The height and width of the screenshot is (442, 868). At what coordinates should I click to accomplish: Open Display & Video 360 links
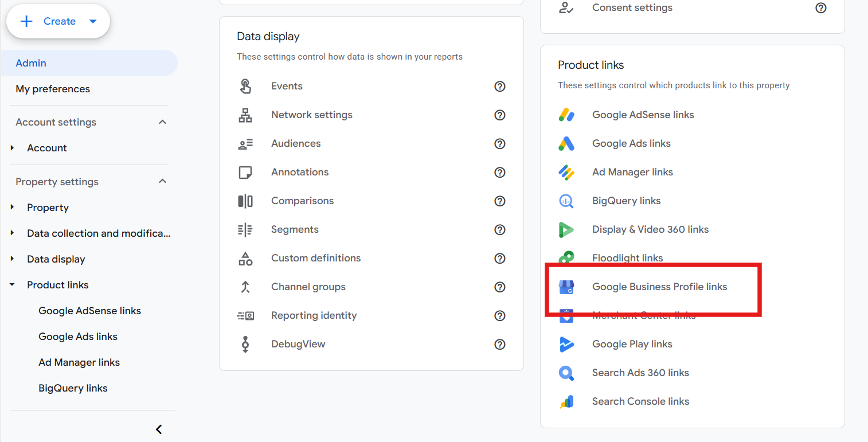click(x=650, y=229)
